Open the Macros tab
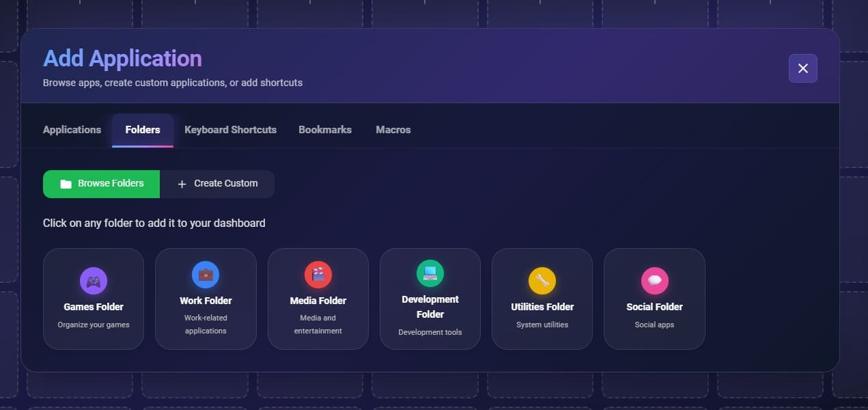868x410 pixels. coord(393,130)
